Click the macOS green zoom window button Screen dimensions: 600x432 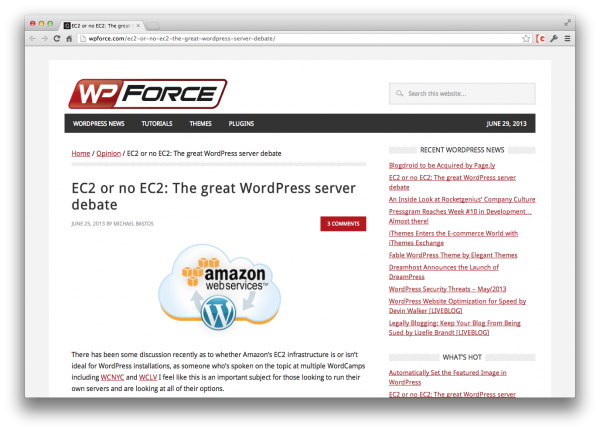[x=50, y=23]
